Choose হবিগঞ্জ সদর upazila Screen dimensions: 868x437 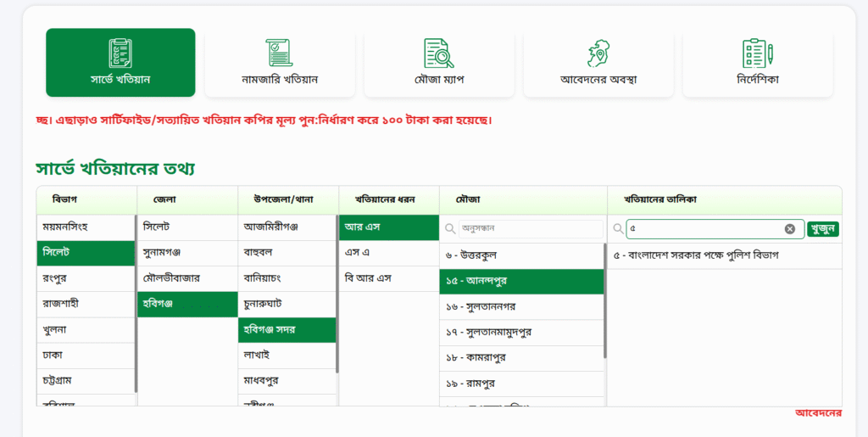287,329
